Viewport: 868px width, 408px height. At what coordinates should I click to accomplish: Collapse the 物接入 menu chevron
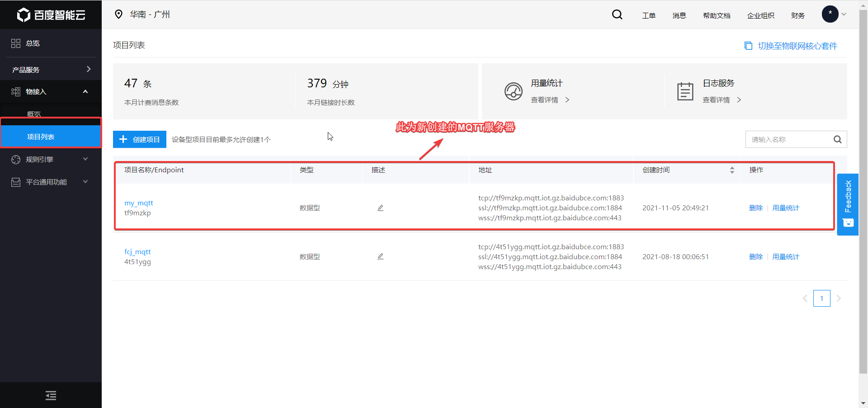pos(85,92)
